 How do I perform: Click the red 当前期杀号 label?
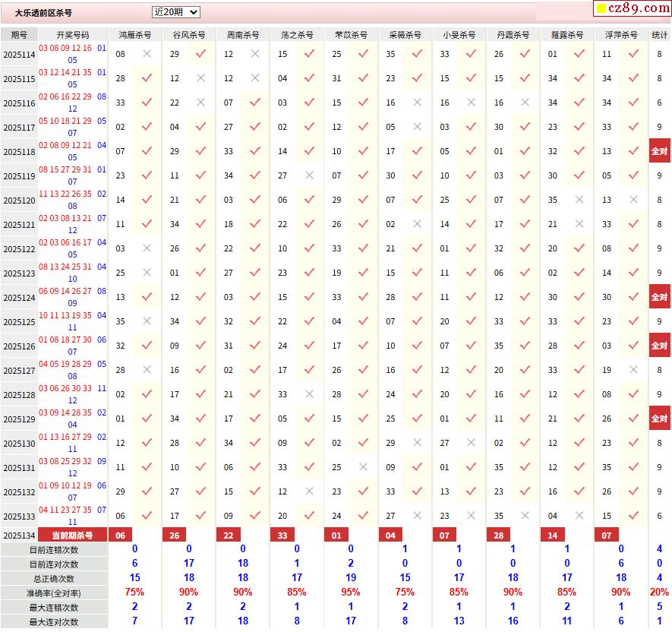[72, 536]
